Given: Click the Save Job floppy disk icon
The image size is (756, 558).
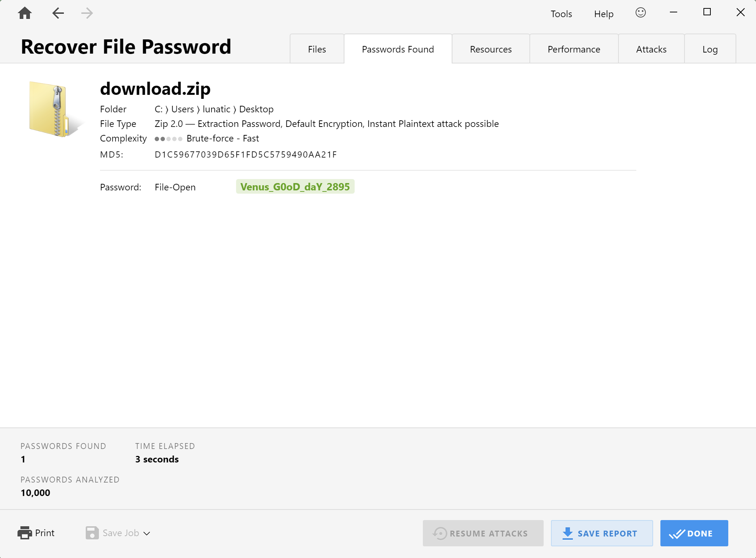Looking at the screenshot, I should pos(92,533).
